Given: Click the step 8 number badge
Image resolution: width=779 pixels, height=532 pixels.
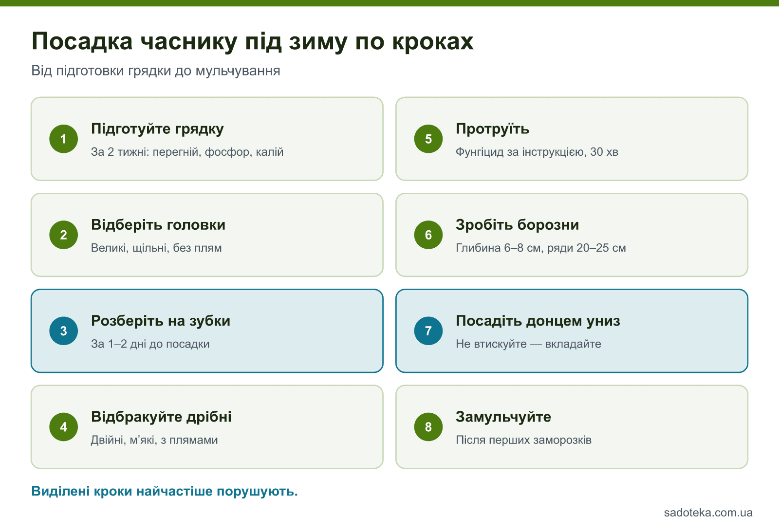Looking at the screenshot, I should tap(428, 427).
